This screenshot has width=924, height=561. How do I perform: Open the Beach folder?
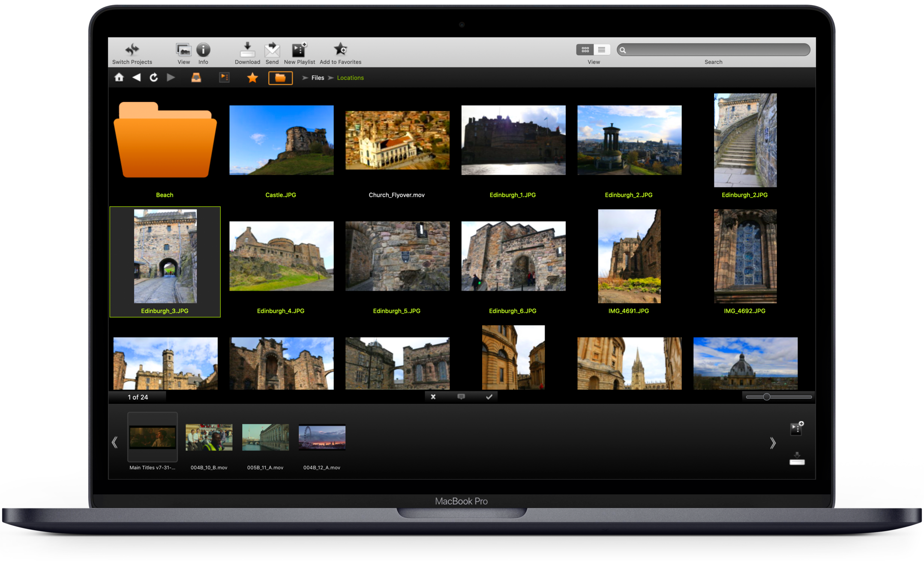(x=165, y=141)
